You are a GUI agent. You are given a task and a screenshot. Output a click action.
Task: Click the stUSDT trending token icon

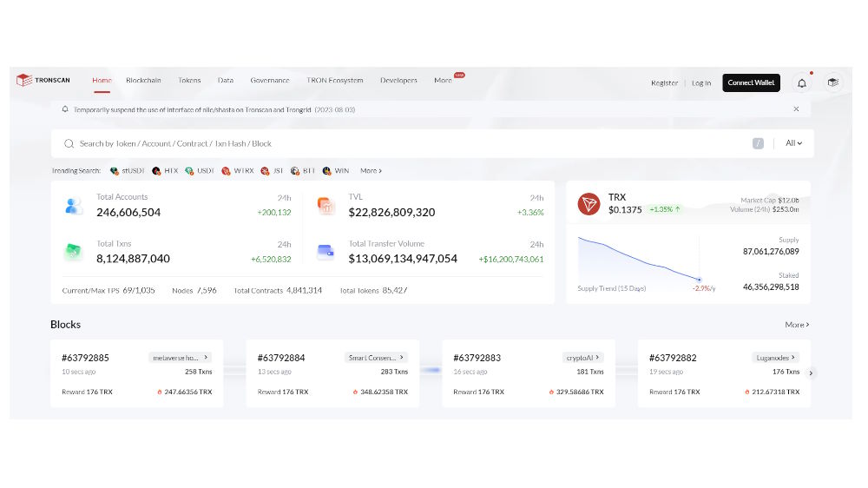(x=114, y=171)
